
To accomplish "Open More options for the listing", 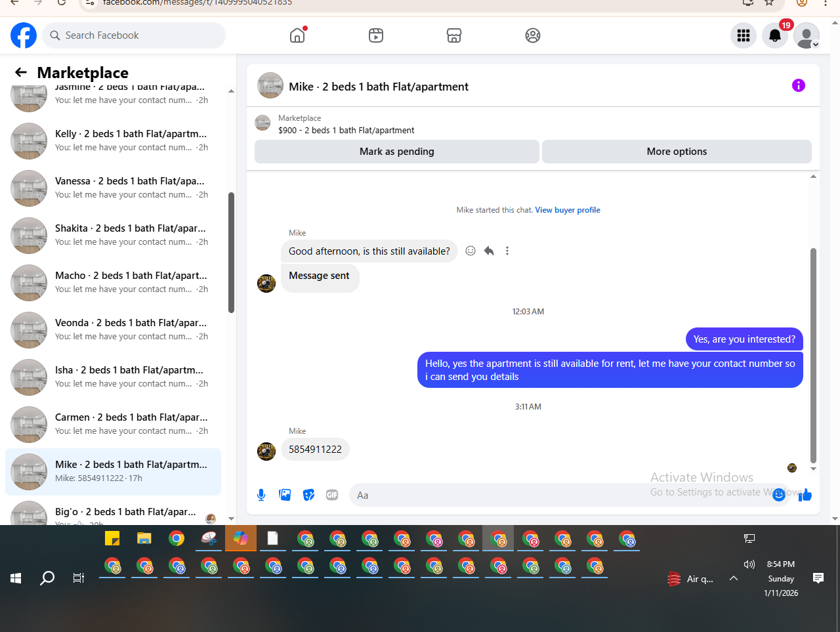I will pyautogui.click(x=677, y=152).
